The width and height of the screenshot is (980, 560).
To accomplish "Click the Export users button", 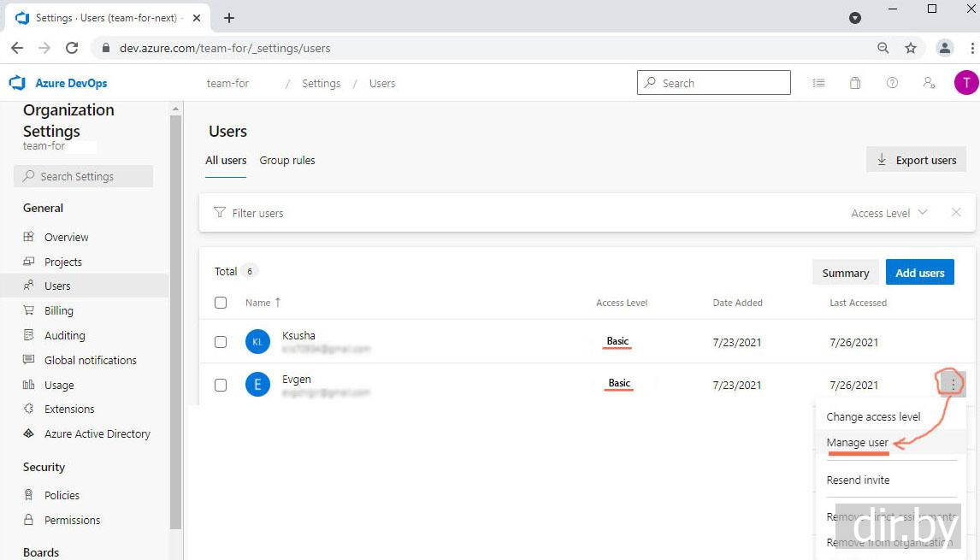I will 916,160.
